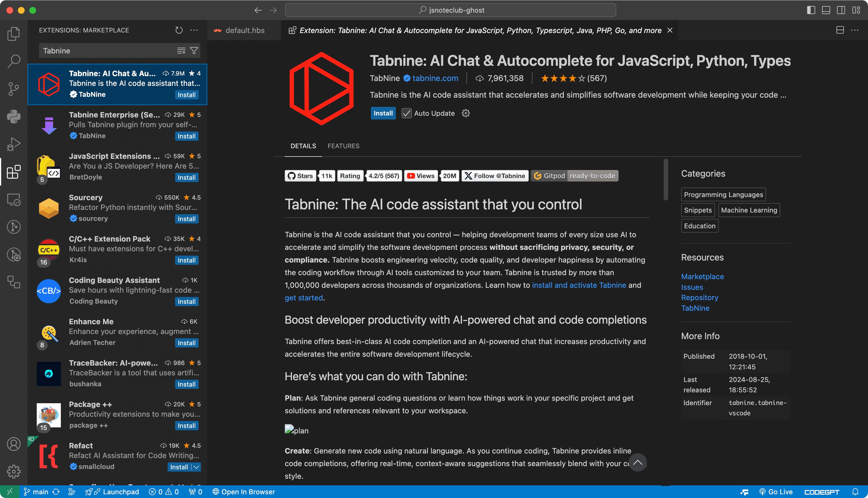Screen dimensions: 868x498
Task: Select the Snippets category
Action: click(x=697, y=210)
